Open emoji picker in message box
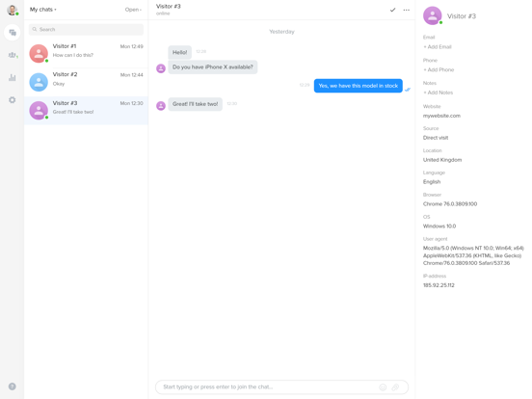This screenshot has width=532, height=399. click(x=383, y=387)
